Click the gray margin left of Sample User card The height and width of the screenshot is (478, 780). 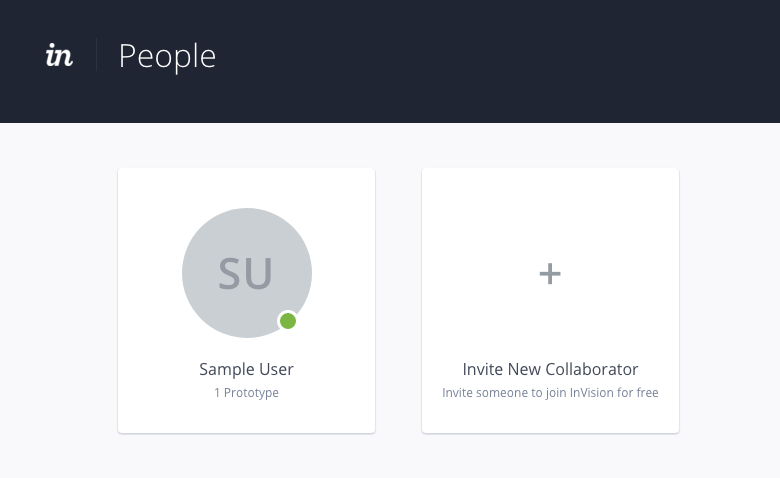(60, 300)
